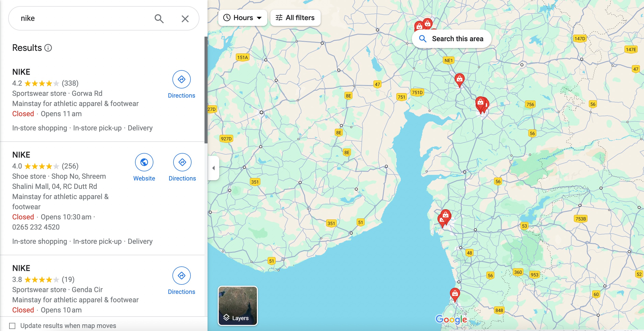Click the clear X button in search
The image size is (644, 331).
(185, 19)
